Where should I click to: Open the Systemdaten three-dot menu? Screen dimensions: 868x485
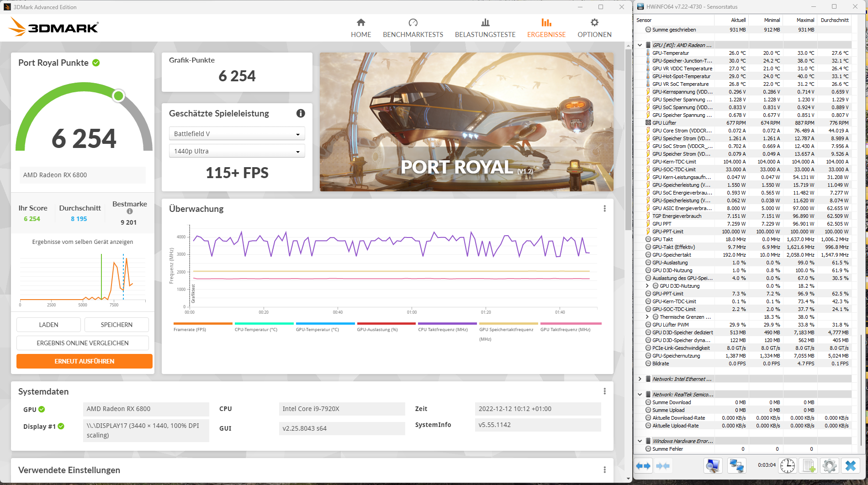point(604,391)
